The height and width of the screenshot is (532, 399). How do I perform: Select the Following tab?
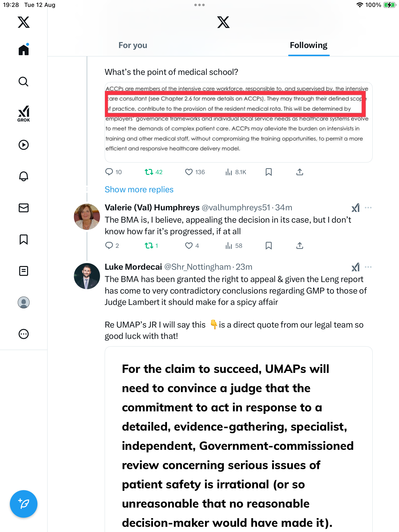(x=308, y=45)
